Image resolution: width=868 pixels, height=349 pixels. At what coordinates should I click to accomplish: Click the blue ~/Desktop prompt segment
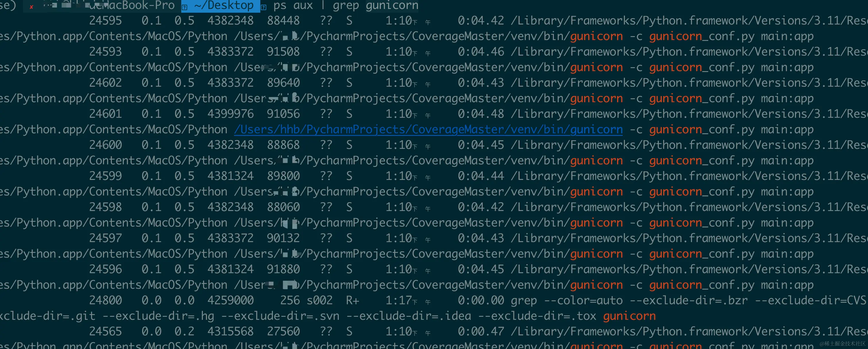tap(224, 6)
